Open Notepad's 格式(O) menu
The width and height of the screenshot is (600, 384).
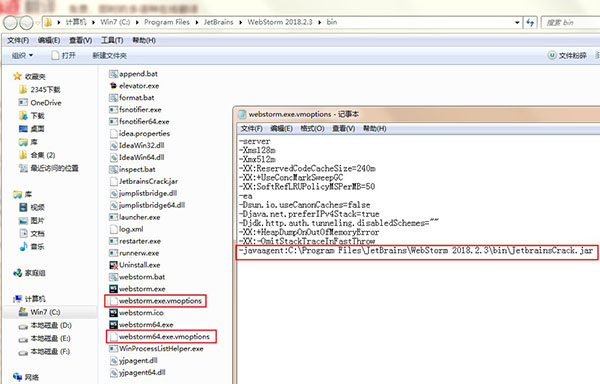pos(312,129)
